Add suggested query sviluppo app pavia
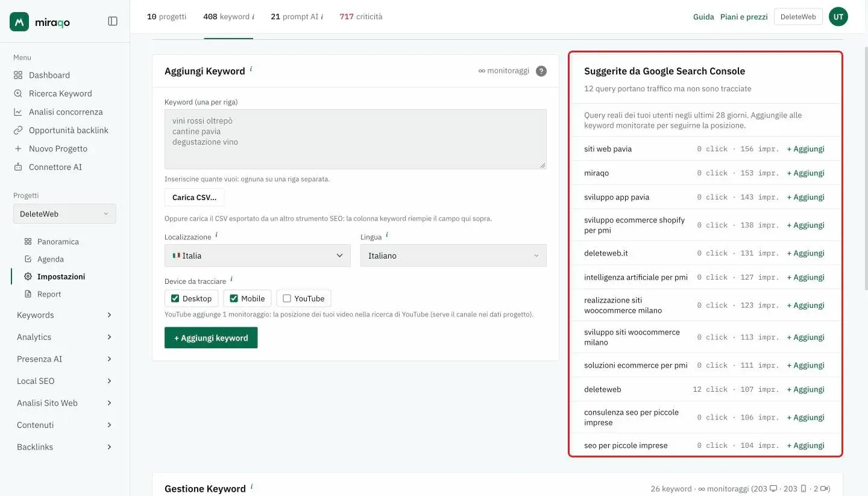 point(805,197)
